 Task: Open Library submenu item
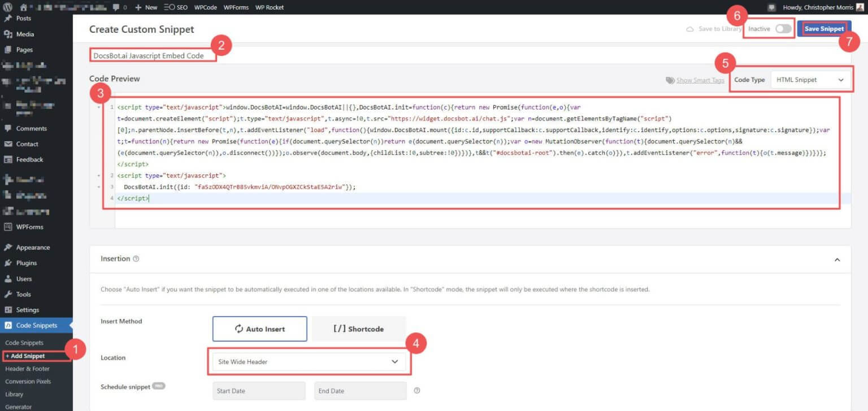pyautogui.click(x=14, y=395)
